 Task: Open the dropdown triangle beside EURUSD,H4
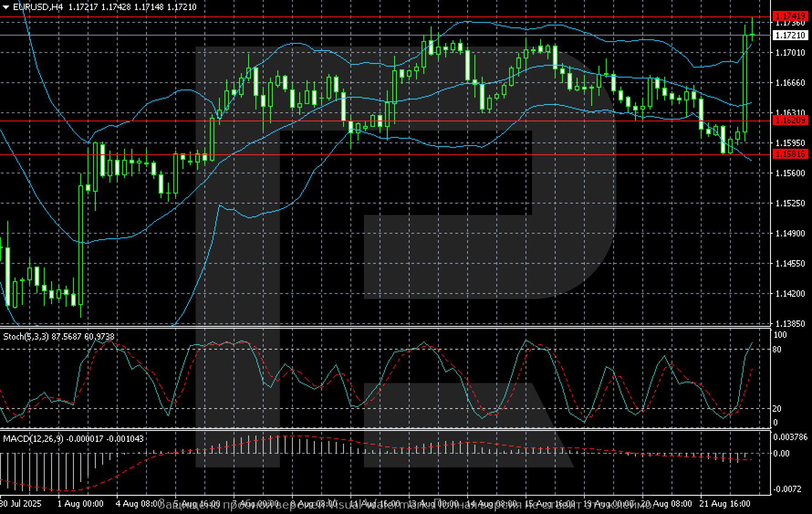pos(6,7)
